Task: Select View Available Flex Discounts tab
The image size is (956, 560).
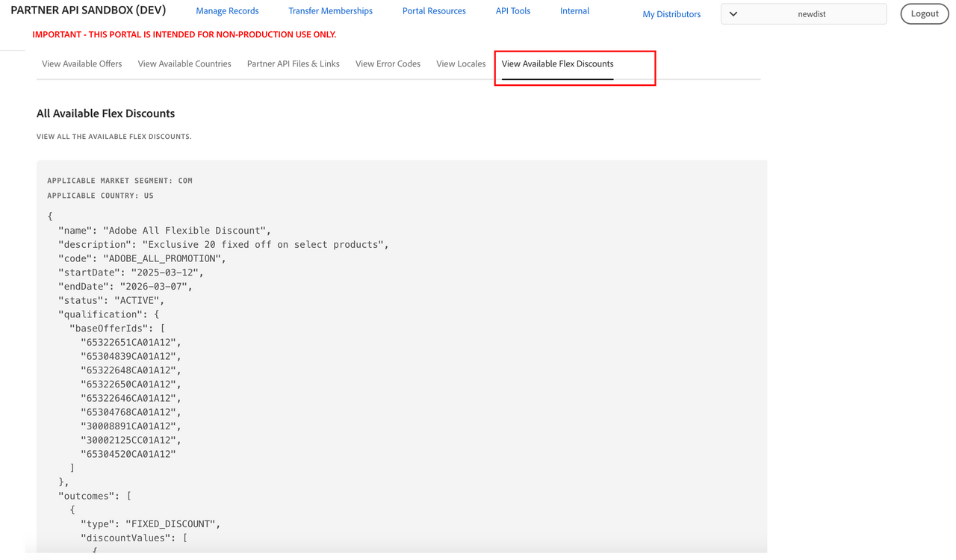Action: click(x=557, y=64)
